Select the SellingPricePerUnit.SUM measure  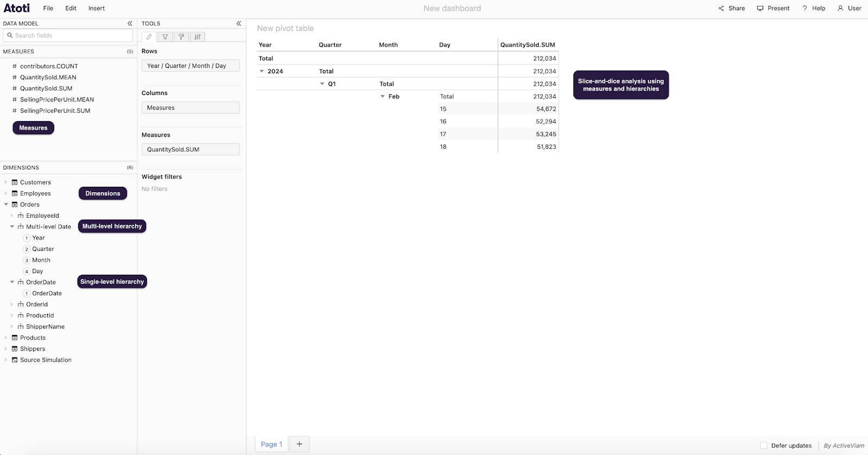[55, 111]
